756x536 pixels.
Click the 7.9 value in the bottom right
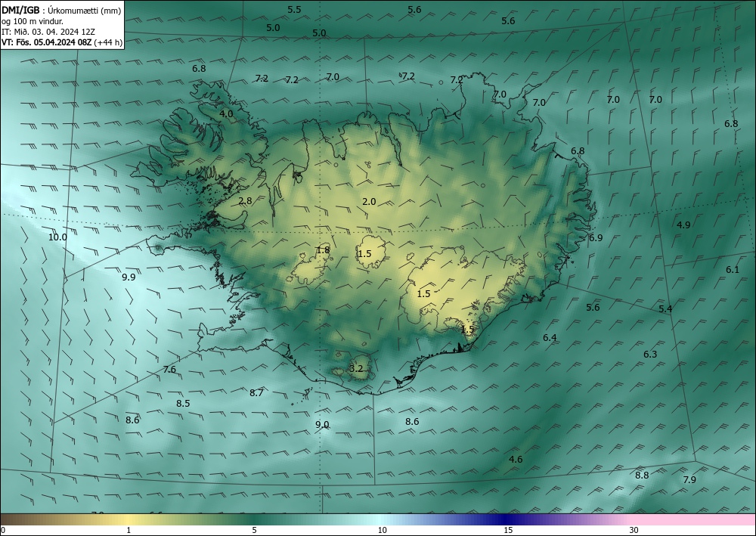pos(690,479)
